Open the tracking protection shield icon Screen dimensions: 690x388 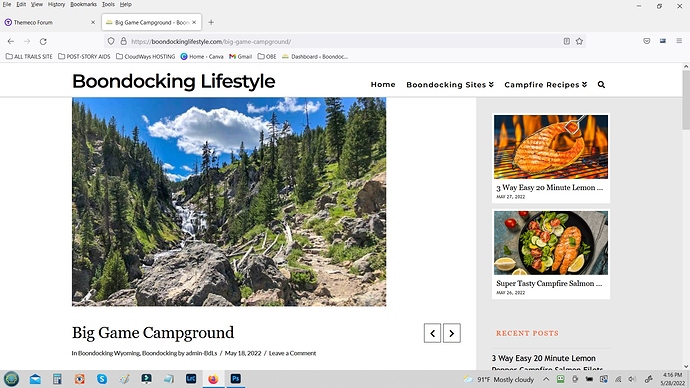[111, 41]
